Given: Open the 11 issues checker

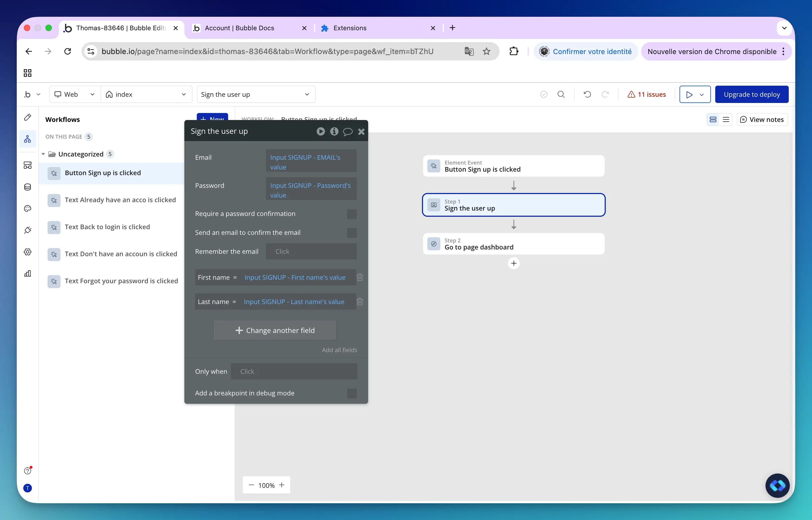Looking at the screenshot, I should (x=647, y=95).
